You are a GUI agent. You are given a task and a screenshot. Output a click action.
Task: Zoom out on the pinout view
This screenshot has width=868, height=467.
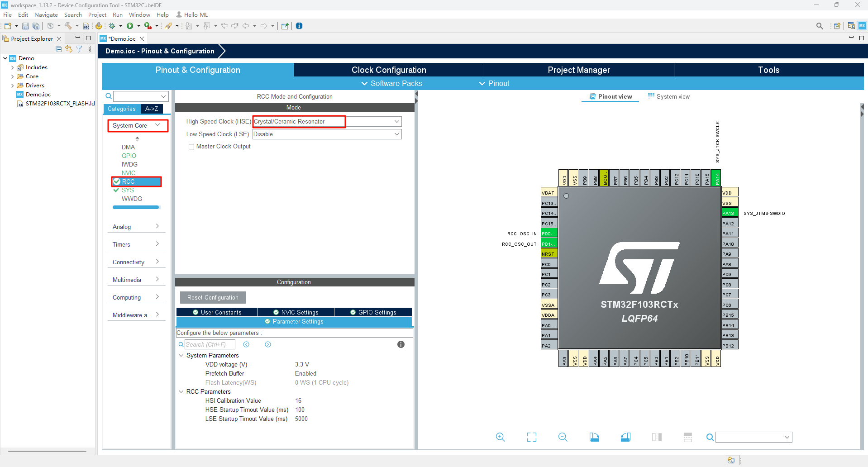[x=563, y=437]
